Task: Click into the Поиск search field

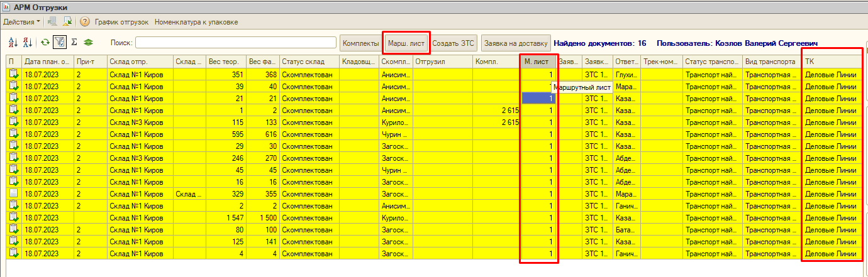Action: coord(236,43)
